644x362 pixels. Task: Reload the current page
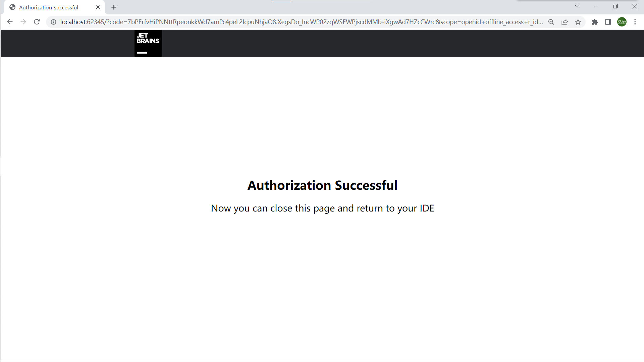pos(37,22)
